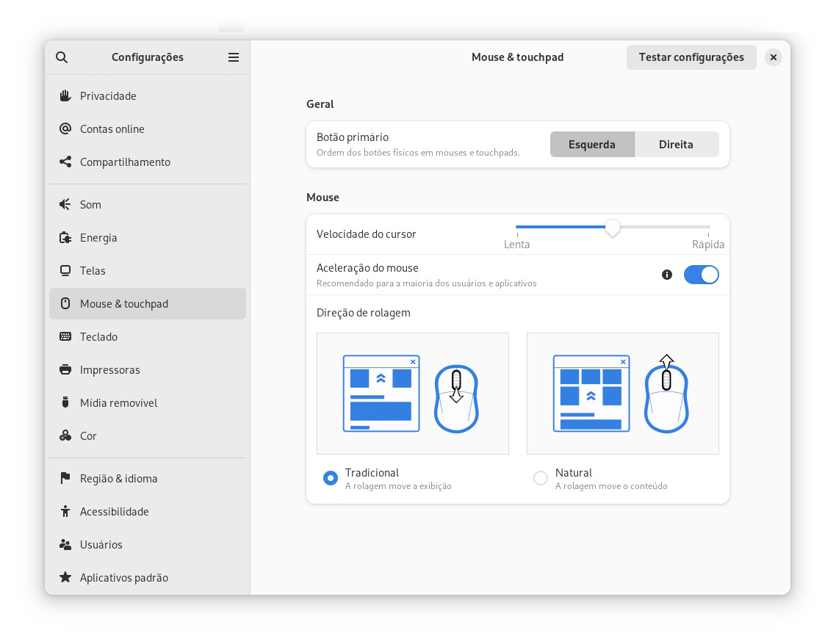Image resolution: width=836 pixels, height=644 pixels.
Task: Click the info icon next to Aceleração do mouse
Action: pos(666,274)
